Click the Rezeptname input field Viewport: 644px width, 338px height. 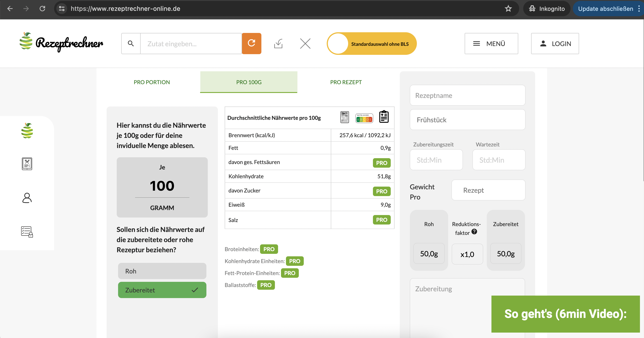[467, 95]
